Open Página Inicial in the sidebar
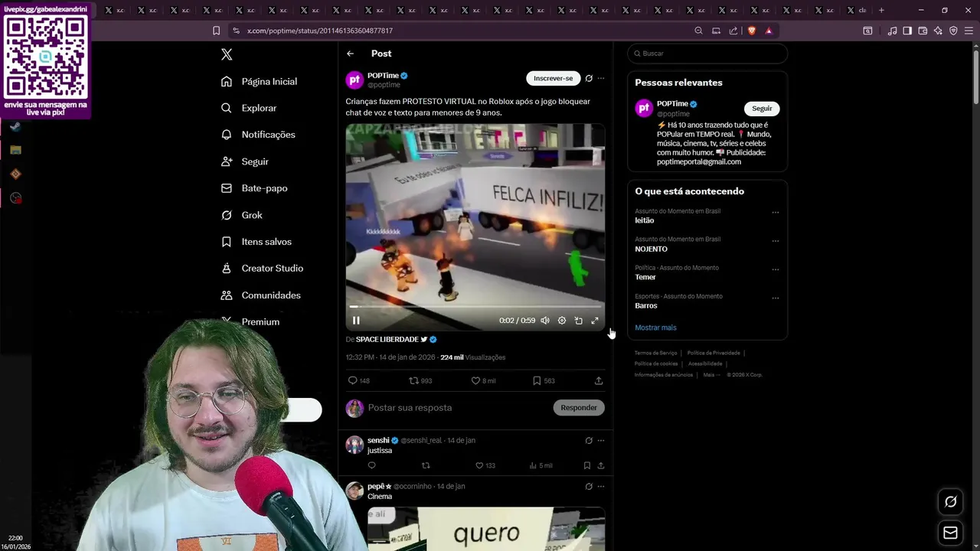Image resolution: width=980 pixels, height=551 pixels. coord(259,81)
